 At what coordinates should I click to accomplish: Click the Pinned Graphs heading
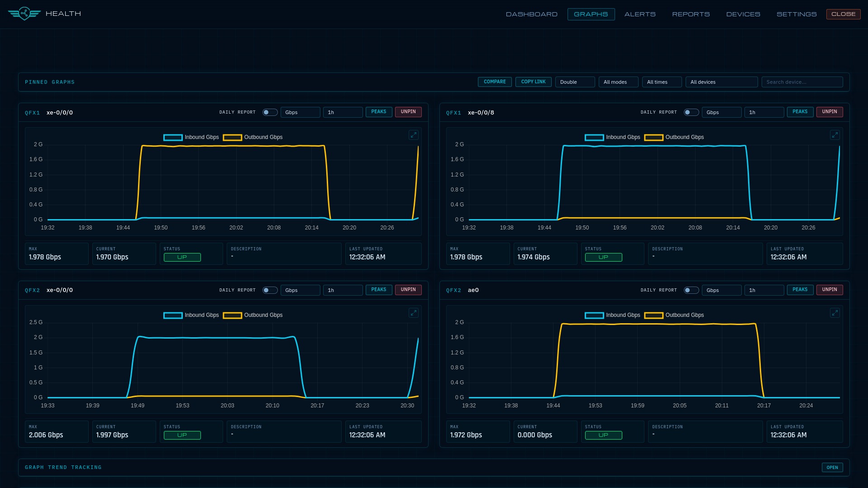point(50,82)
